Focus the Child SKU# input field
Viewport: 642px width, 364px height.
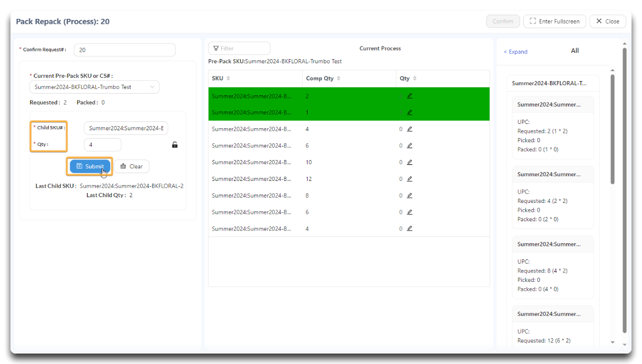[126, 128]
